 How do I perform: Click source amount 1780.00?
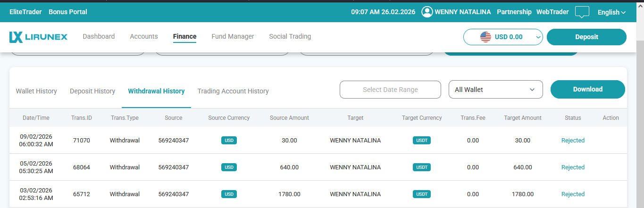click(x=289, y=194)
